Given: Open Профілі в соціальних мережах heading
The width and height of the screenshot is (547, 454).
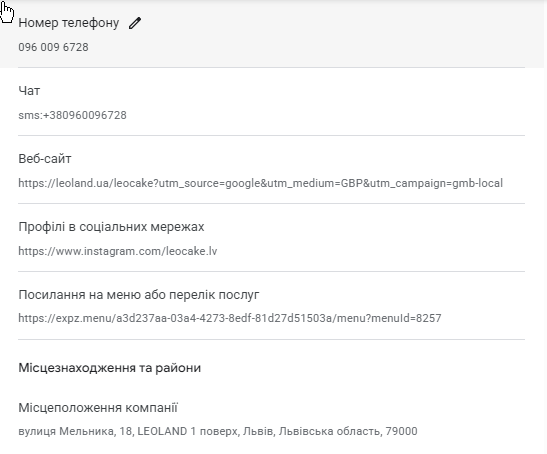Looking at the screenshot, I should (x=111, y=227).
